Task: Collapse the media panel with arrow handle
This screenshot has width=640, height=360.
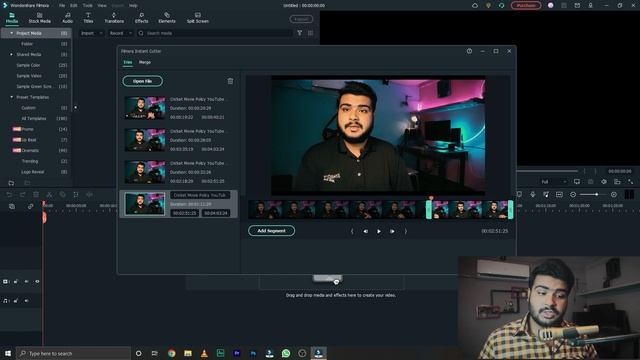Action: (x=75, y=107)
